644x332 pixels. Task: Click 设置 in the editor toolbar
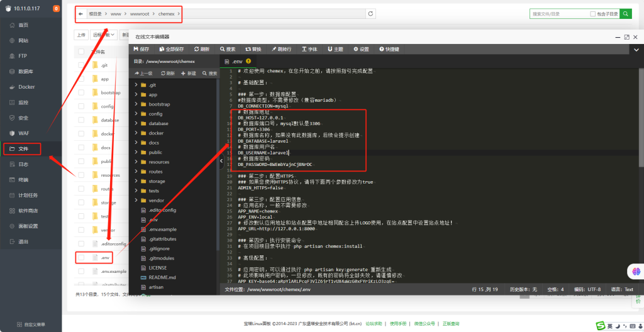pyautogui.click(x=362, y=49)
